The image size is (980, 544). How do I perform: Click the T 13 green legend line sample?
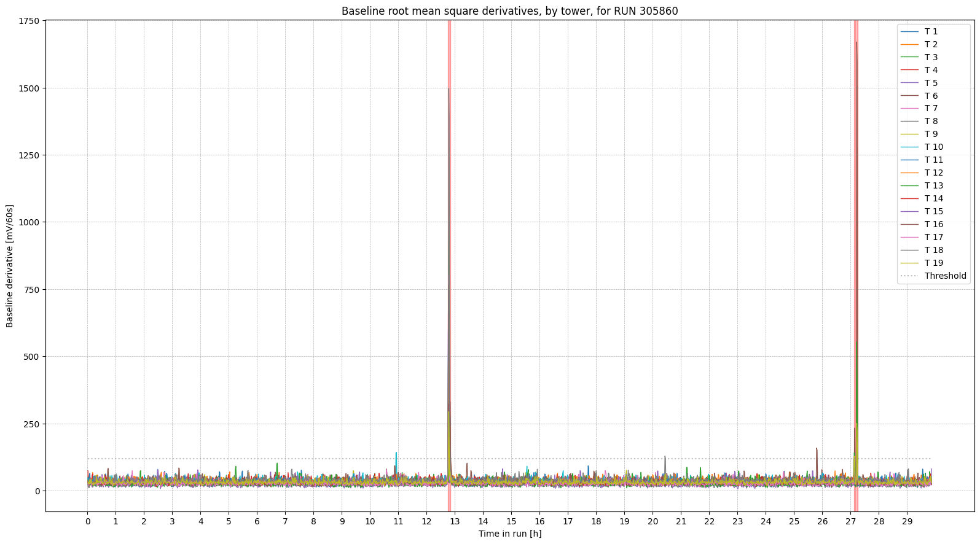(x=909, y=185)
